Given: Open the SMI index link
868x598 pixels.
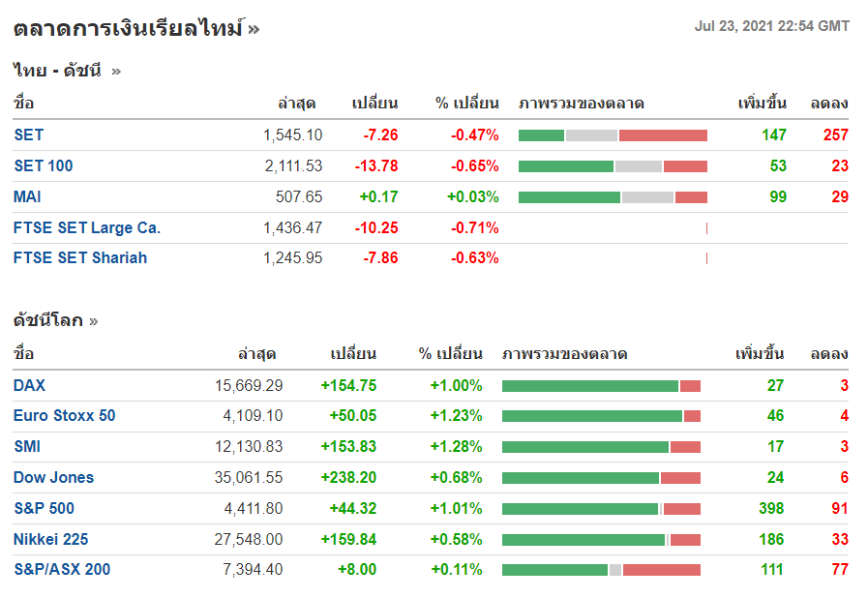Looking at the screenshot, I should (27, 446).
